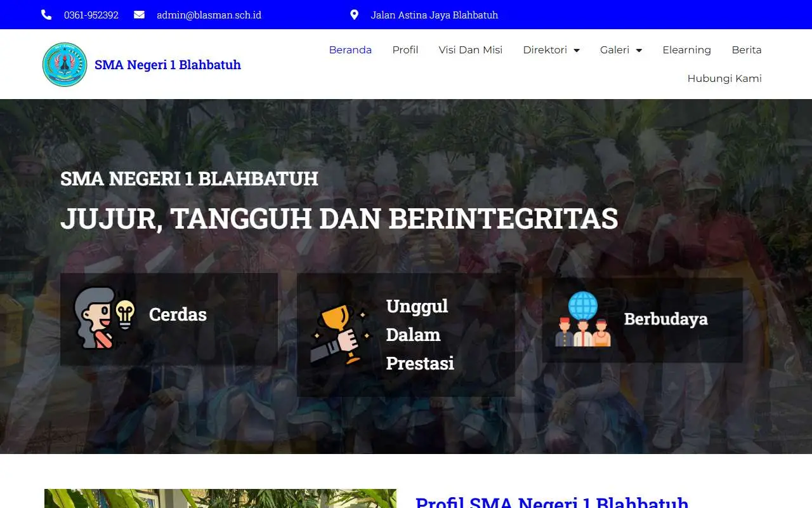The width and height of the screenshot is (812, 508).
Task: Click the phone icon in top bar
Action: (46, 15)
